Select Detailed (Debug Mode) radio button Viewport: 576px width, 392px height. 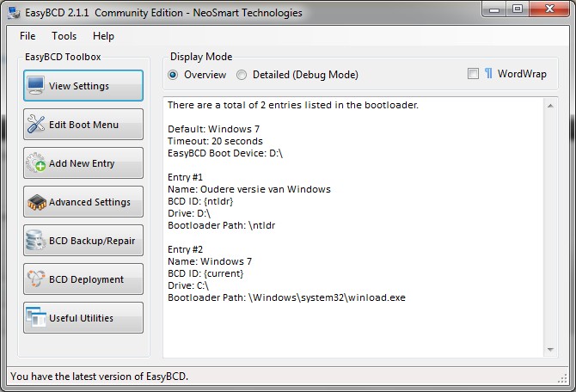(x=242, y=75)
